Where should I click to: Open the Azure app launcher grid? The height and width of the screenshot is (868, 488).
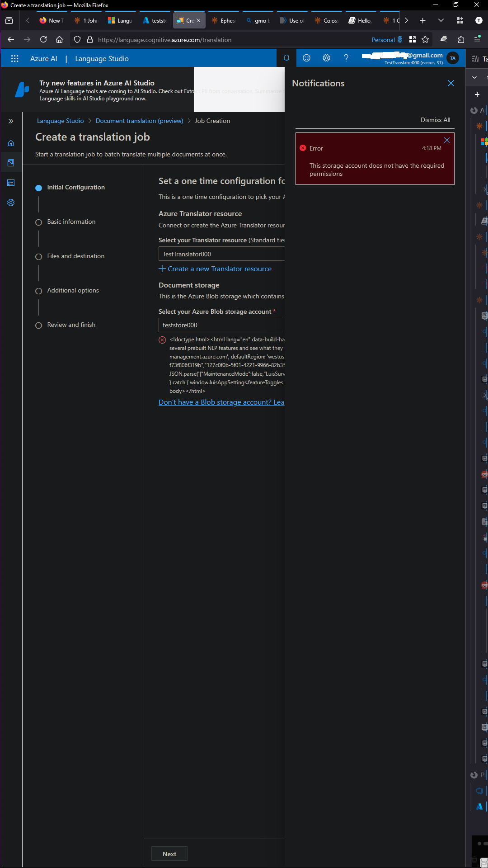coord(14,58)
